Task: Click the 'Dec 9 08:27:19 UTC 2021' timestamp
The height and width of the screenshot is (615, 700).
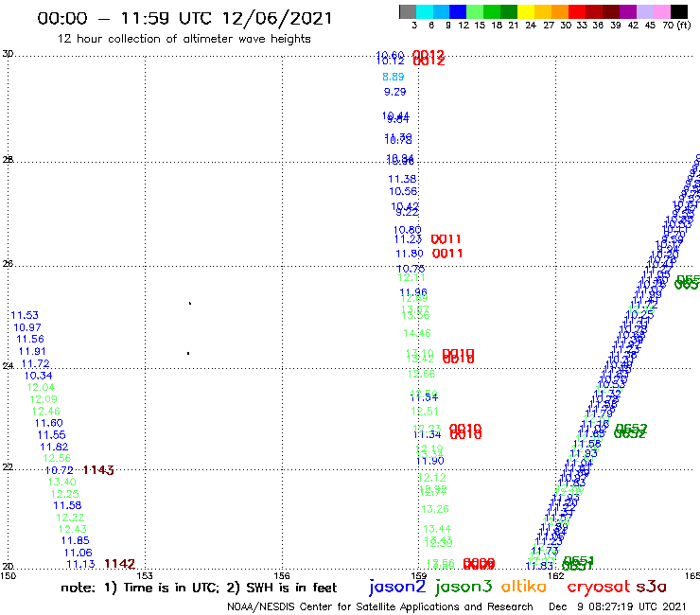Action: tap(618, 606)
